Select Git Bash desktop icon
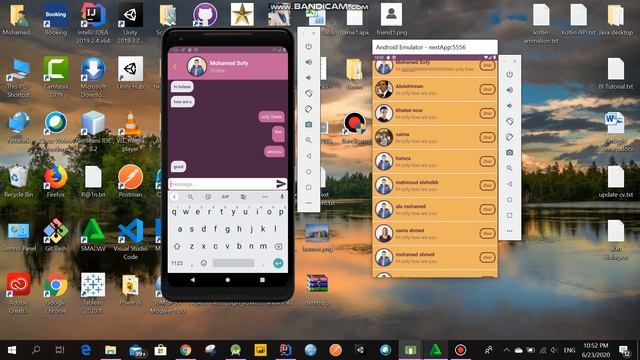This screenshot has width=640, height=360. coord(56,235)
